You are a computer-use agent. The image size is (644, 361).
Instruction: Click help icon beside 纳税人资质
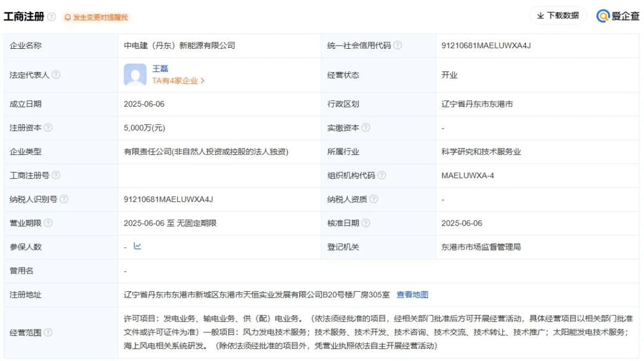[373, 199]
